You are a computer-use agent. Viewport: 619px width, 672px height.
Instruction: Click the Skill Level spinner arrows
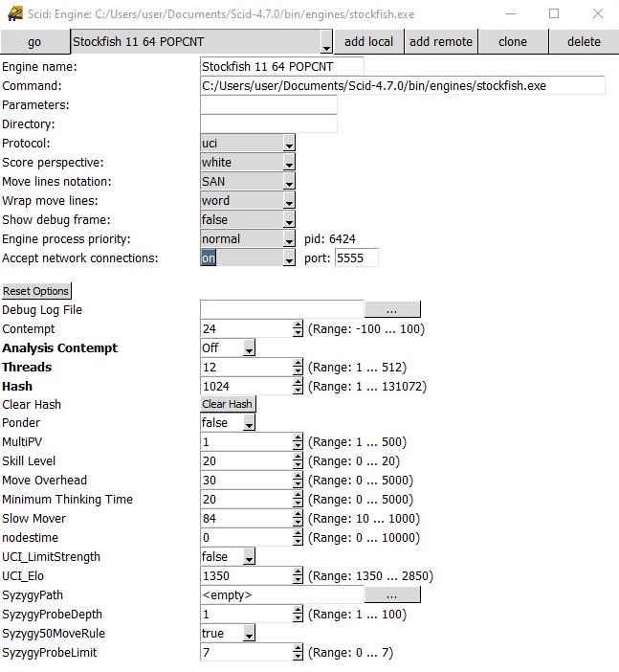[298, 460]
